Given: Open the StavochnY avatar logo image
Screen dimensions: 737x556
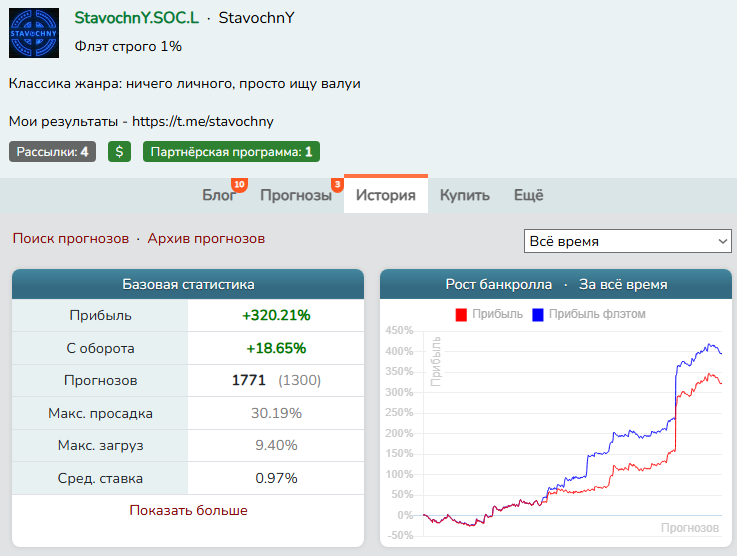Looking at the screenshot, I should [34, 33].
